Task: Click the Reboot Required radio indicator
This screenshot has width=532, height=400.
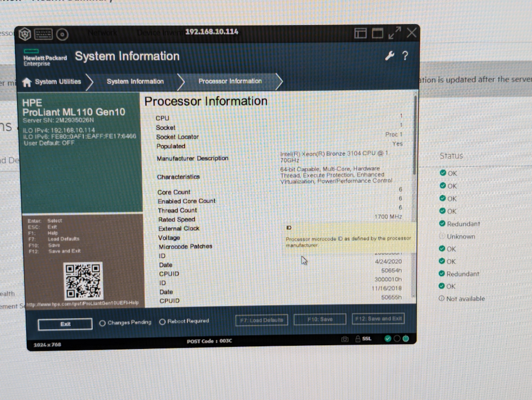Action: tap(162, 322)
